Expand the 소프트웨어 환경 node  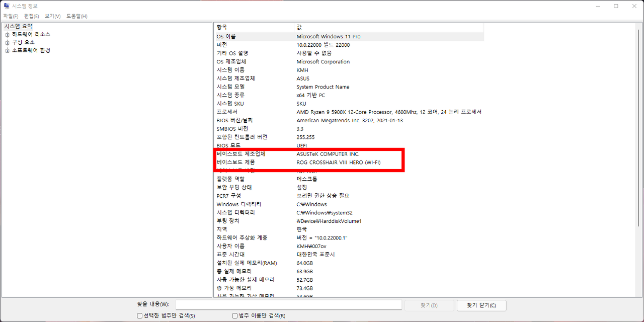(8, 51)
